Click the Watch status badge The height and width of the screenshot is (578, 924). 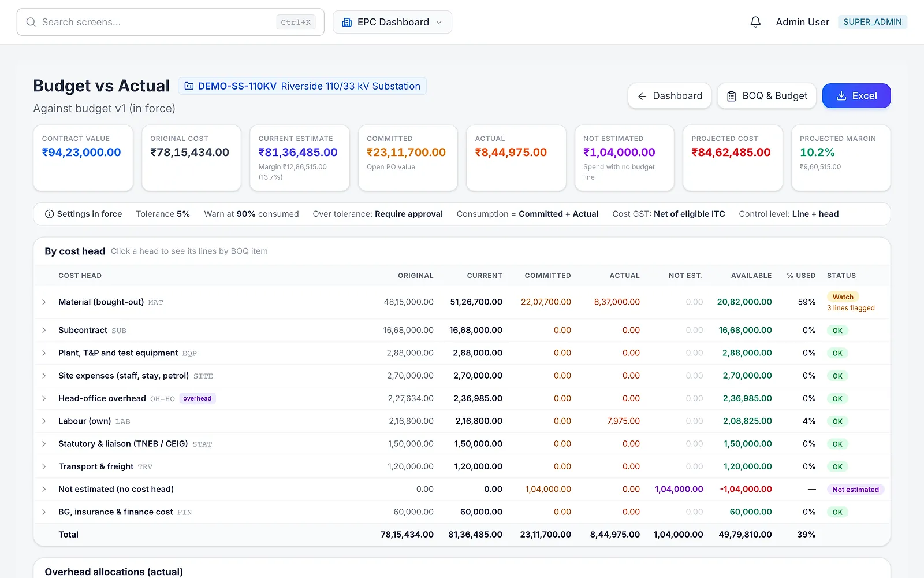843,297
